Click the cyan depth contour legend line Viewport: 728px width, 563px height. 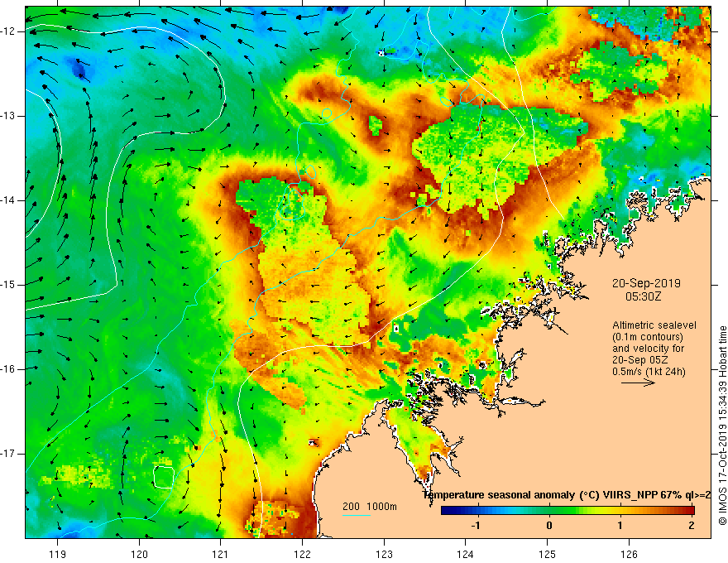(x=356, y=515)
